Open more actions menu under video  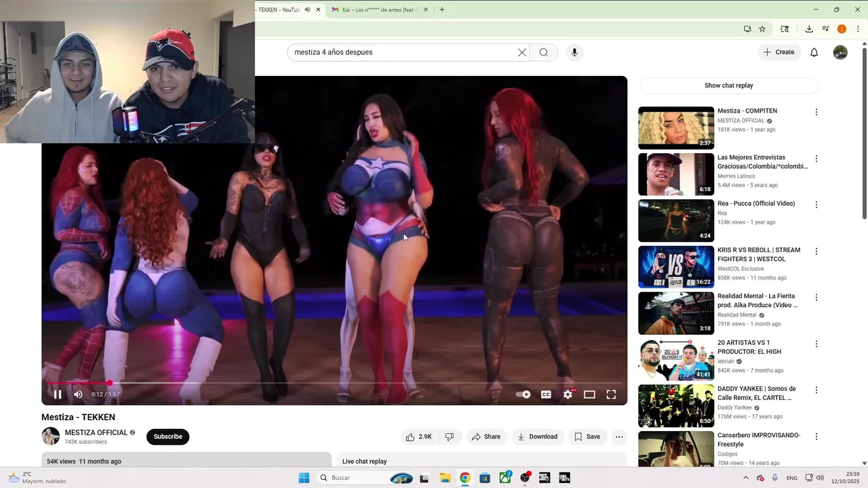pos(619,436)
